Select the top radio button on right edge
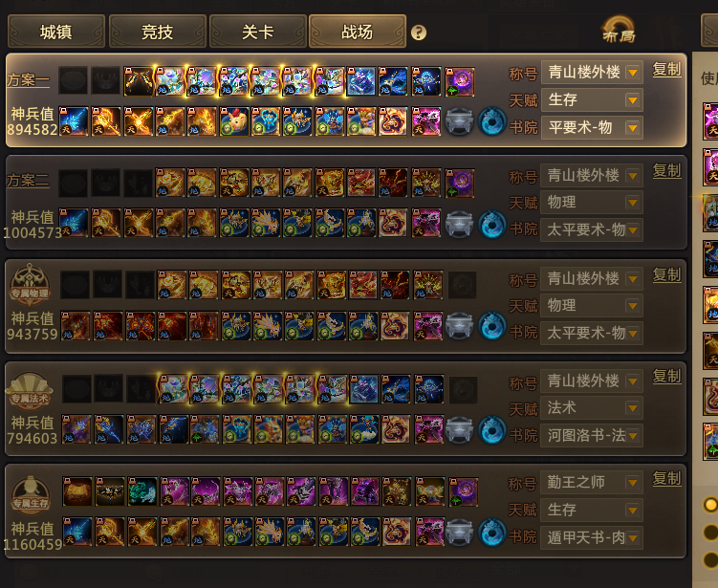Viewport: 718px width, 588px height. tap(710, 505)
